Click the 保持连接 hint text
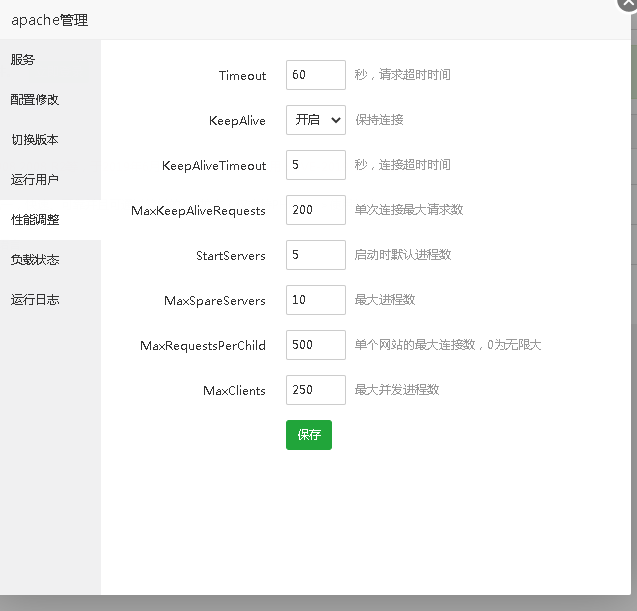Image resolution: width=637 pixels, height=611 pixels. (x=379, y=120)
